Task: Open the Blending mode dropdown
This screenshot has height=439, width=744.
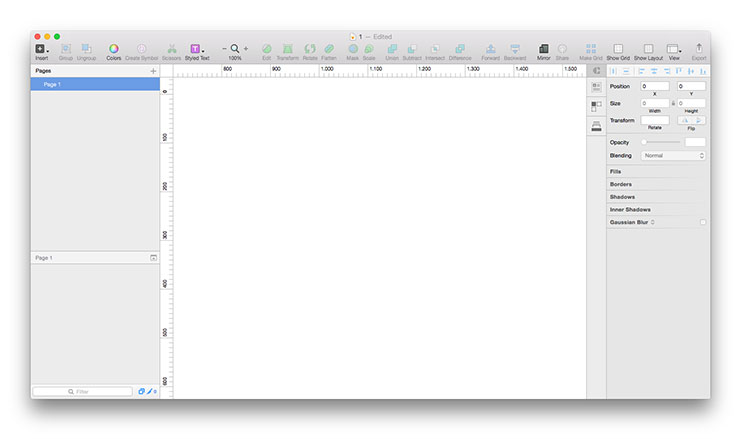Action: [x=673, y=156]
